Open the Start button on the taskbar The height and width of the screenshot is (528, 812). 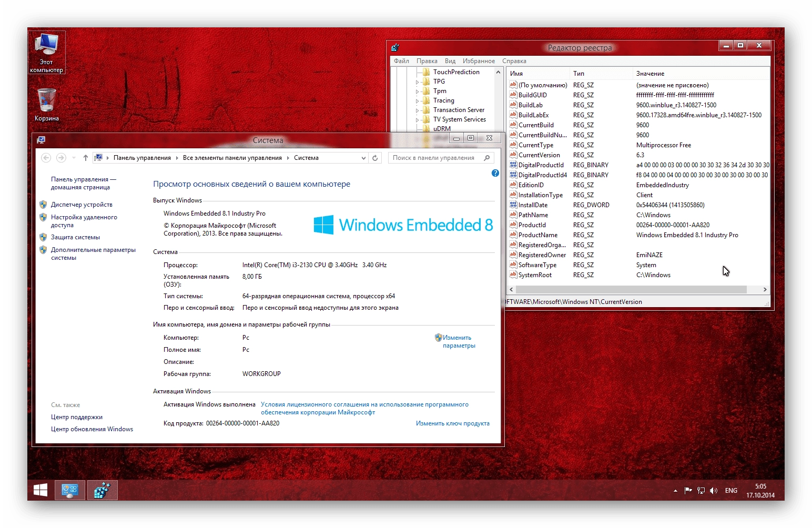pos(40,490)
